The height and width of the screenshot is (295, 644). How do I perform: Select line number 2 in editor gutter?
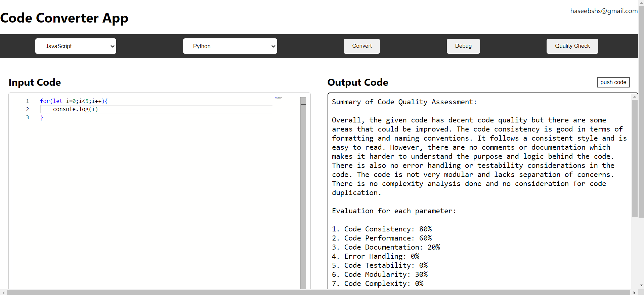(x=28, y=109)
